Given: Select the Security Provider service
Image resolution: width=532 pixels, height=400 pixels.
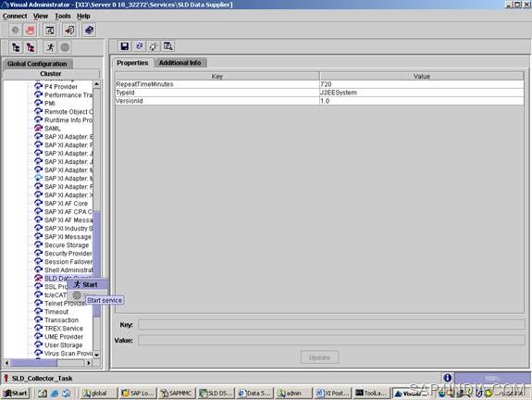Looking at the screenshot, I should coord(68,254).
